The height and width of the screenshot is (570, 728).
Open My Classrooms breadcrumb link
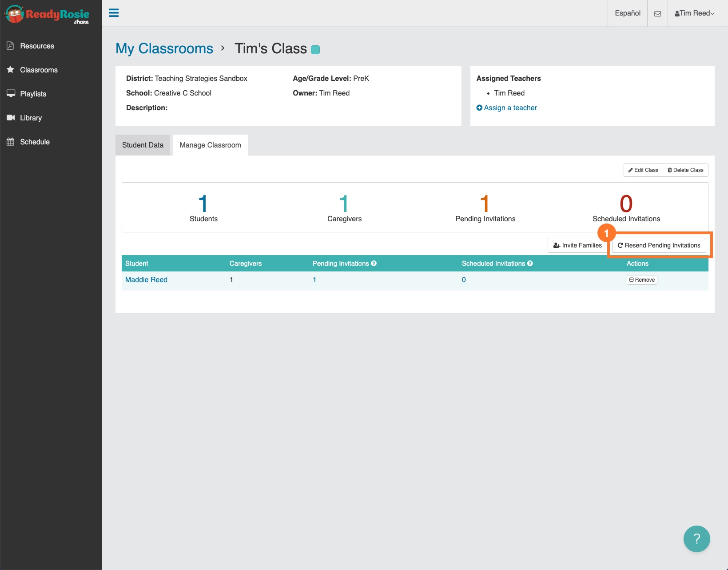click(164, 48)
